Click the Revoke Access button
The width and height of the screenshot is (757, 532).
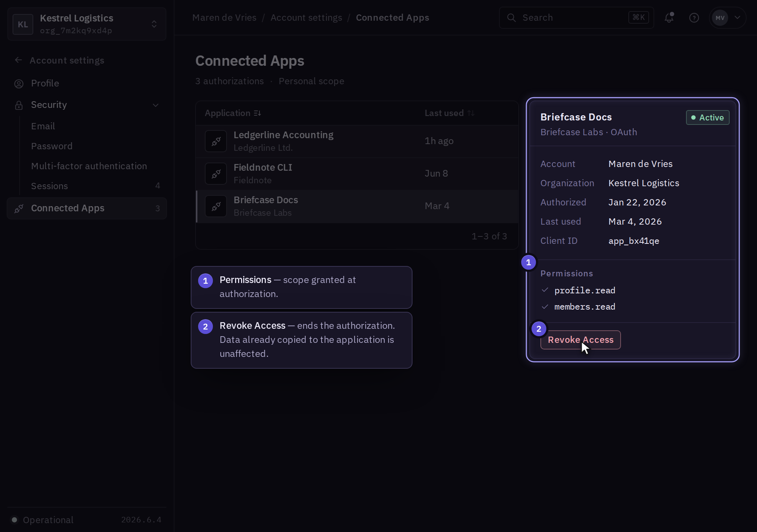(x=580, y=340)
